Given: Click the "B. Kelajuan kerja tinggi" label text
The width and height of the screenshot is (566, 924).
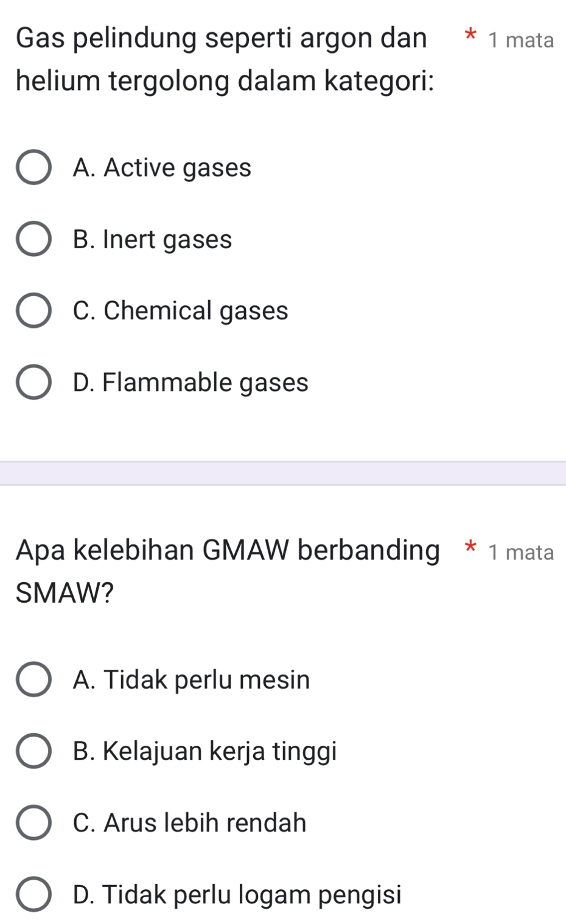Looking at the screenshot, I should (x=204, y=751).
